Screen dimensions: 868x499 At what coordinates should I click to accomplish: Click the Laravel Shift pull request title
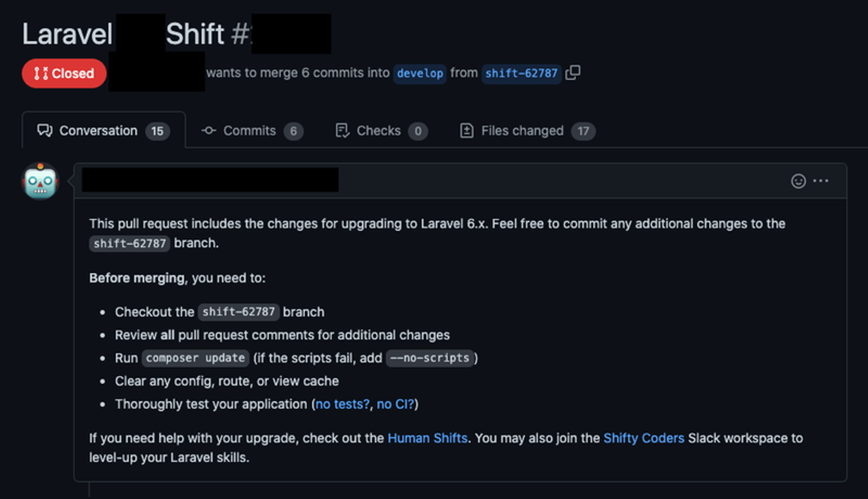(x=176, y=34)
